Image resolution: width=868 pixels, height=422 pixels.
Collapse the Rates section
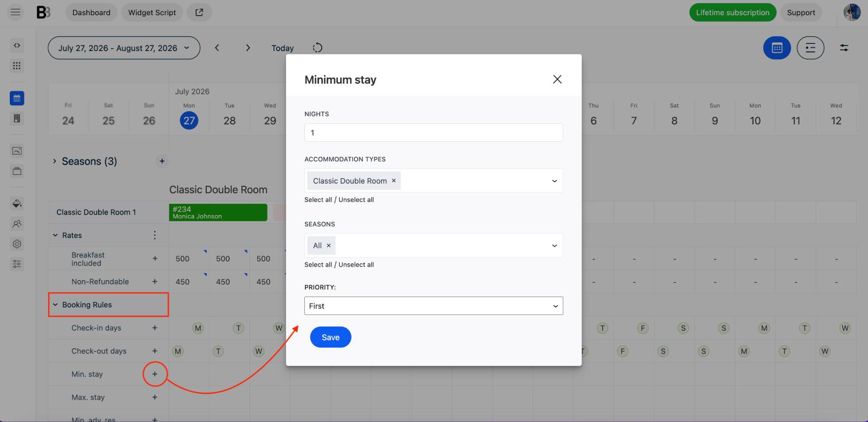pos(55,235)
